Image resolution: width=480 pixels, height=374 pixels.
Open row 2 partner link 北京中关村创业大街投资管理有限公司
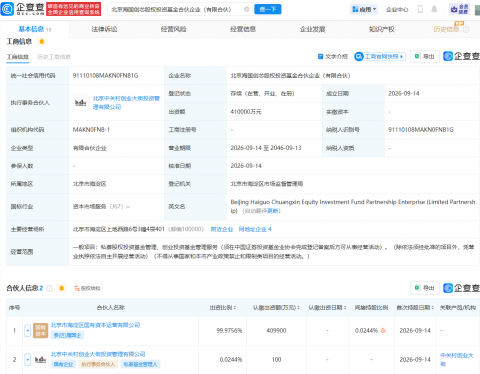click(98, 354)
